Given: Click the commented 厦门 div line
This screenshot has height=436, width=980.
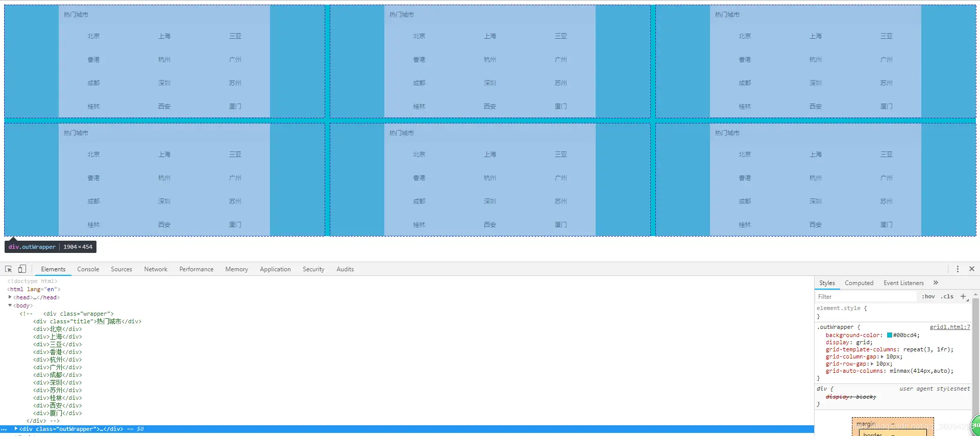Looking at the screenshot, I should 57,413.
